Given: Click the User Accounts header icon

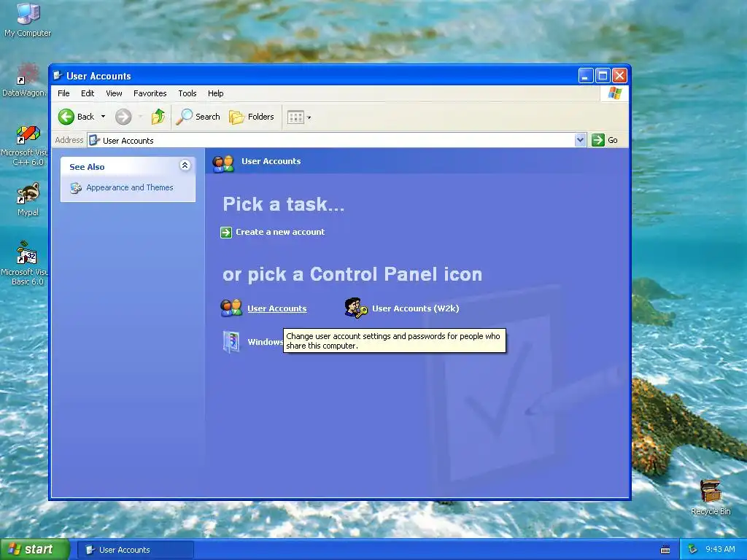Looking at the screenshot, I should (x=223, y=163).
